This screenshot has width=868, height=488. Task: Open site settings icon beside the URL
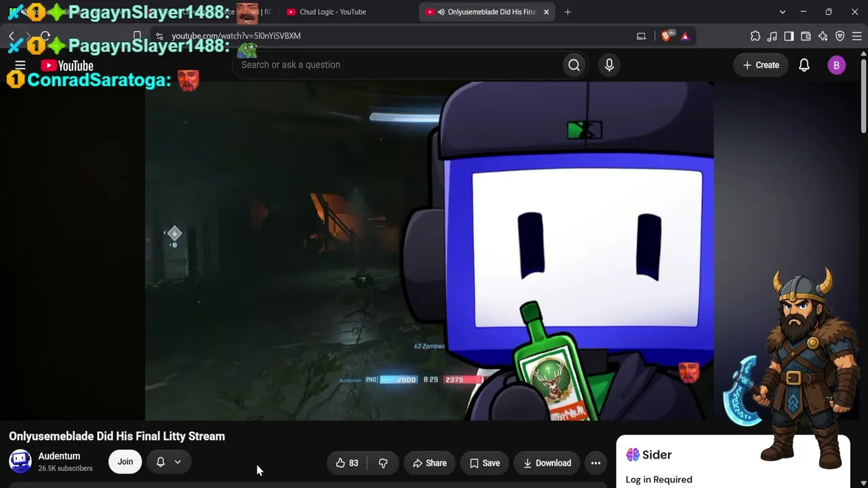pos(159,36)
